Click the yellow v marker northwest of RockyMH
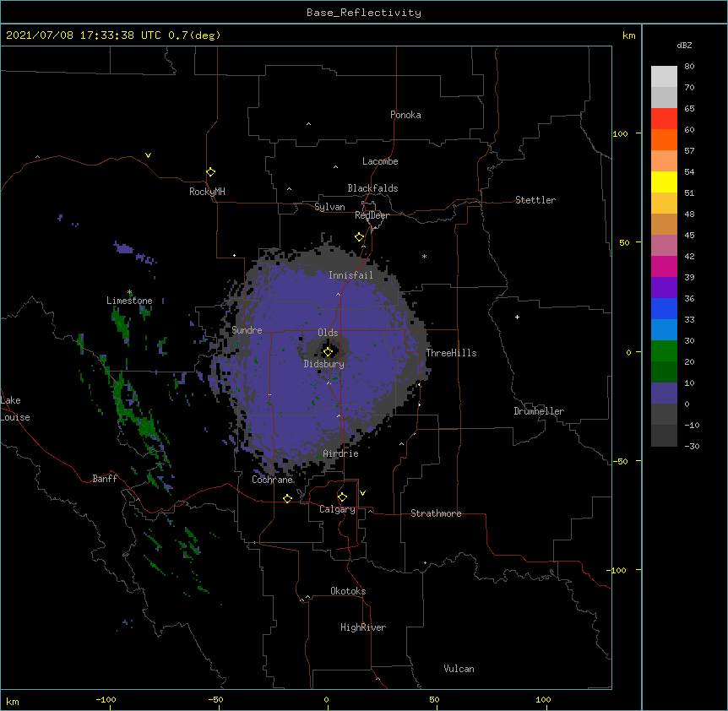Screen dimensions: 728x711 pos(148,155)
